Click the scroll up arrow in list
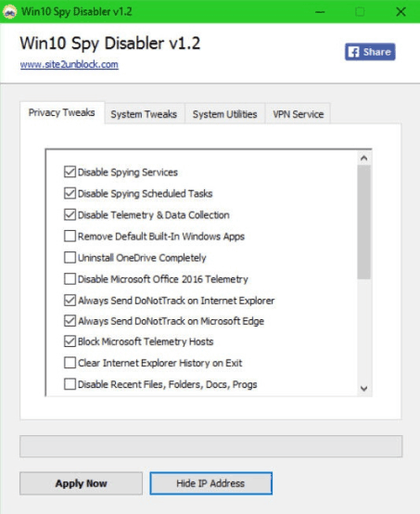The width and height of the screenshot is (420, 514). 364,159
